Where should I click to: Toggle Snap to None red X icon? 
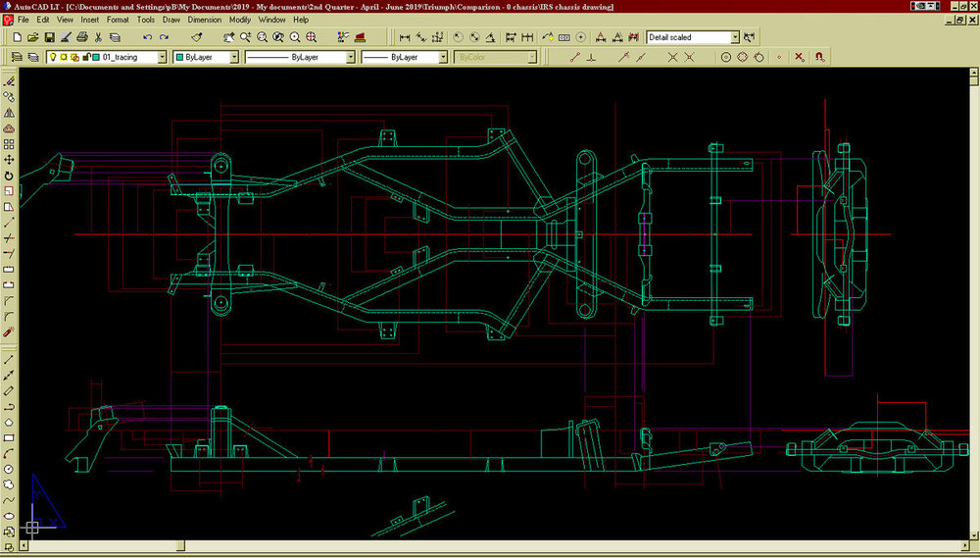coord(800,57)
